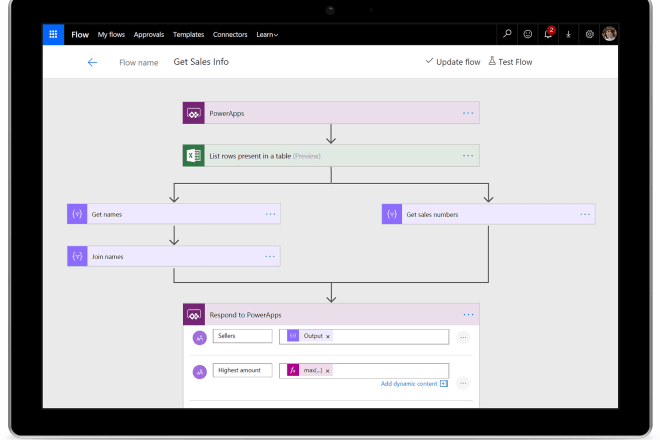Expand the List rows present in a table card
This screenshot has height=440, width=660.
331,155
